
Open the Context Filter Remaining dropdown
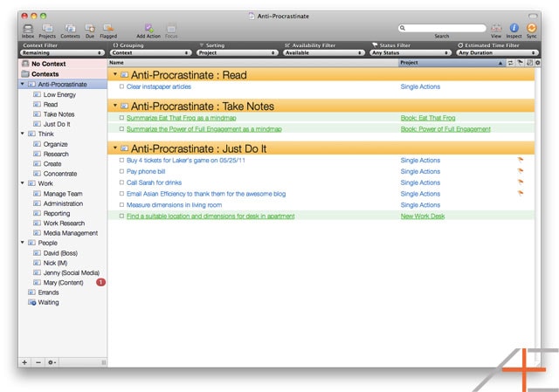62,52
